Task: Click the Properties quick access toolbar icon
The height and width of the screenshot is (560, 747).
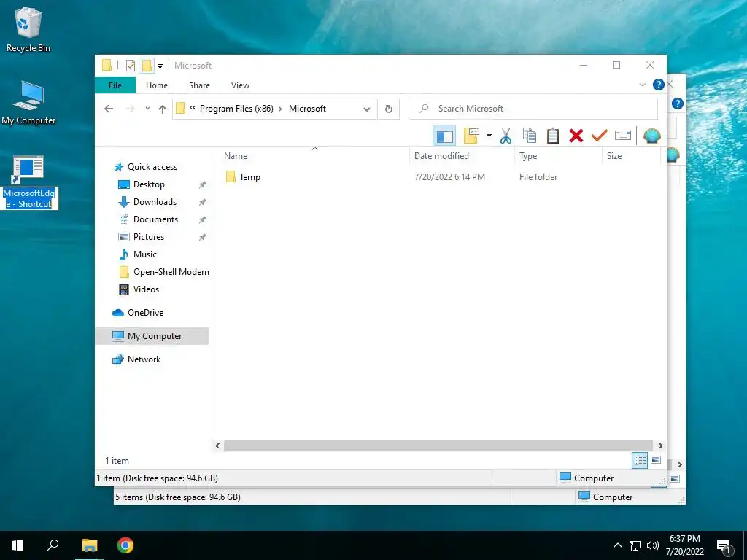Action: click(x=131, y=66)
